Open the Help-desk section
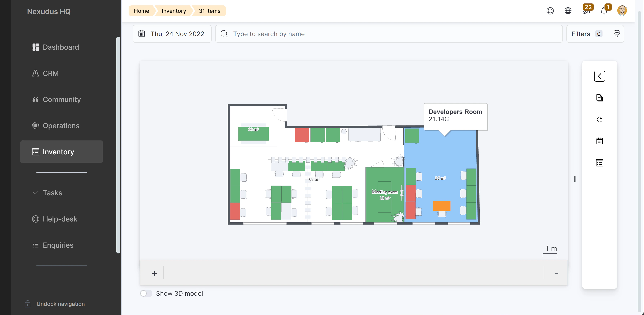This screenshot has width=644, height=315. pos(60,219)
